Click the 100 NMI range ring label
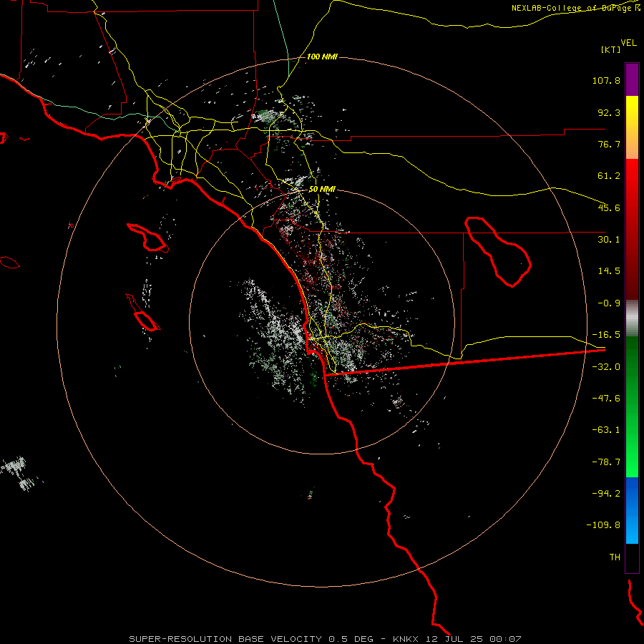644x644 pixels. point(322,57)
